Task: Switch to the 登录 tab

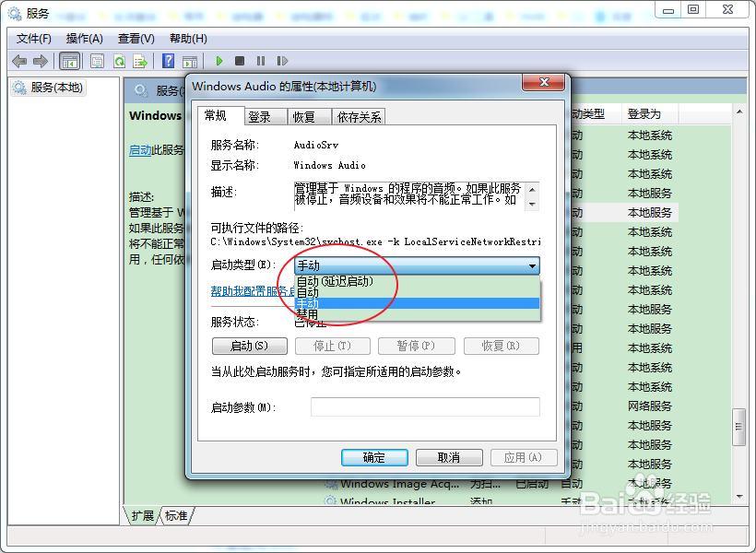Action: 266,117
